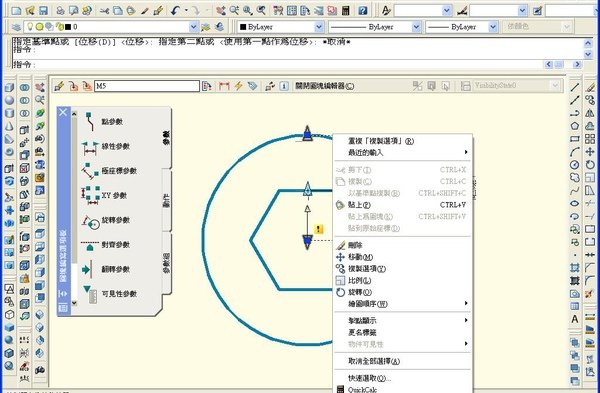Select the Alignment parameter tool (對齊參數)

[x=105, y=245]
